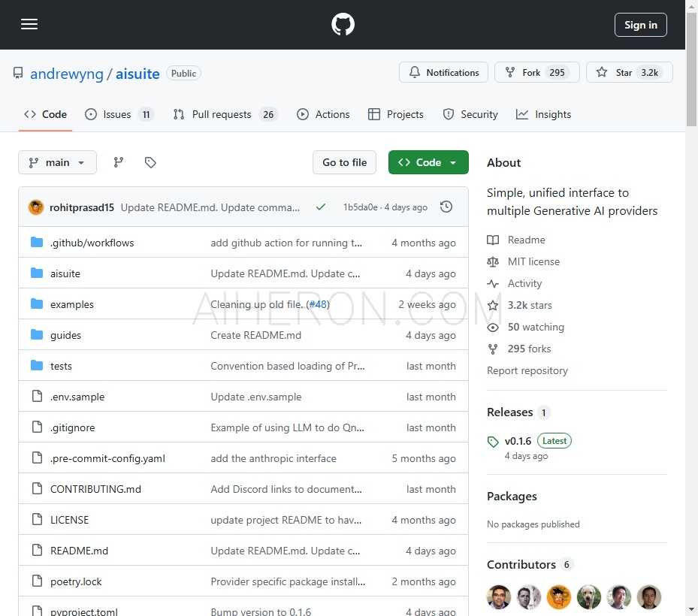Open 'Create README.md' commit message

[x=256, y=335]
